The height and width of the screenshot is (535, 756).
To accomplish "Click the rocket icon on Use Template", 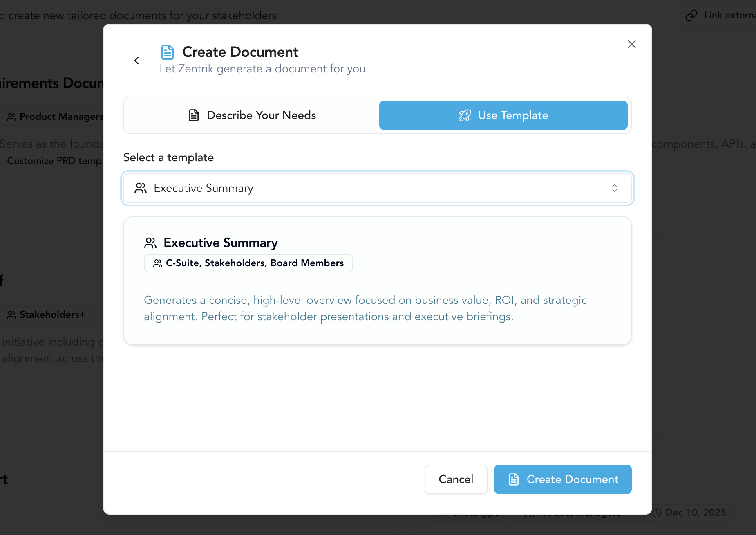I will 465,115.
